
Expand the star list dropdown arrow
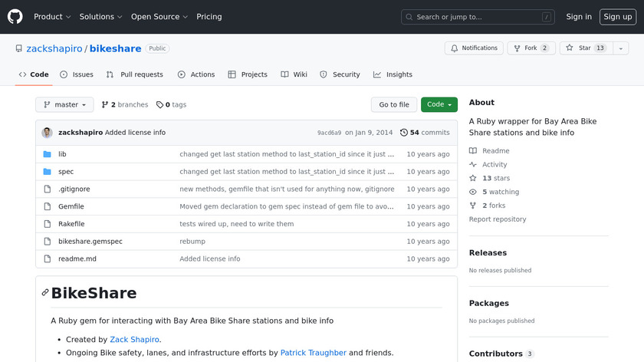point(620,48)
